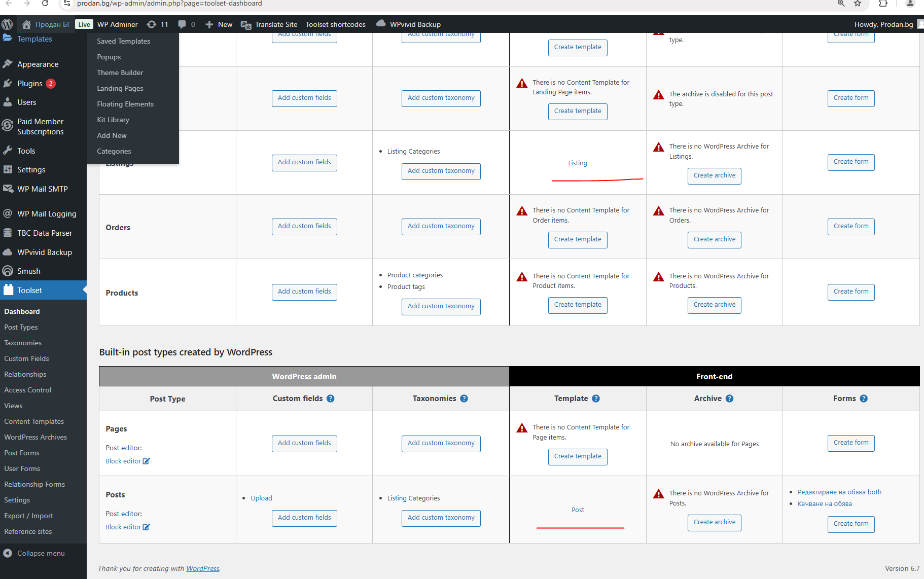Click help icon next to Archive header
This screenshot has width=924, height=579.
pos(729,399)
